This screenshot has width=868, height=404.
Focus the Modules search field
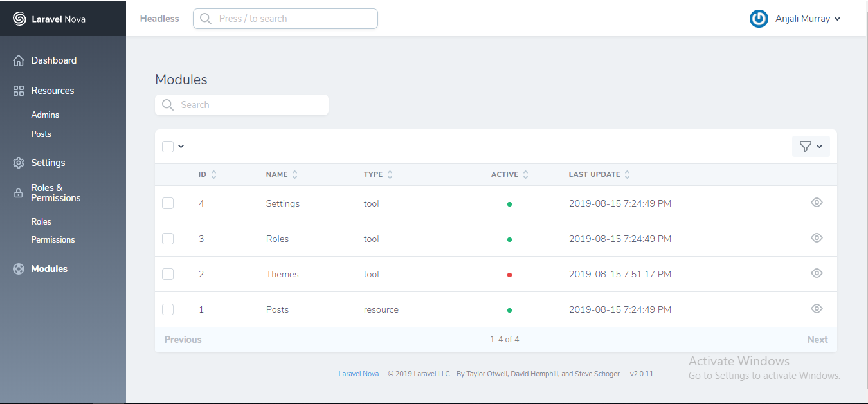click(242, 105)
